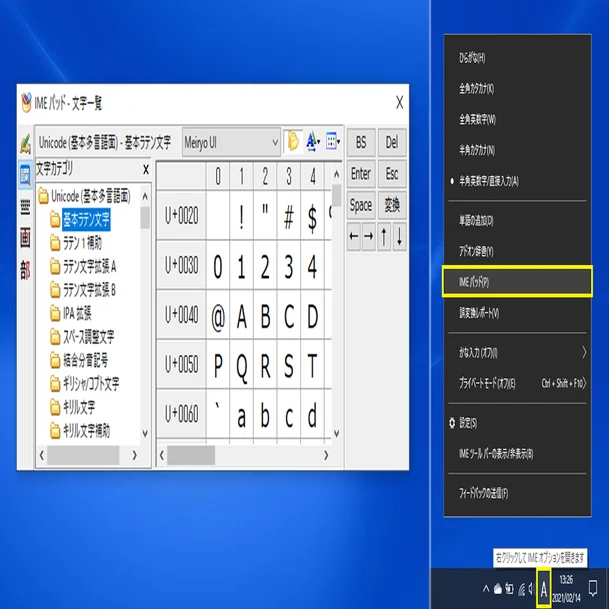Click the right arrow key button

pyautogui.click(x=369, y=236)
